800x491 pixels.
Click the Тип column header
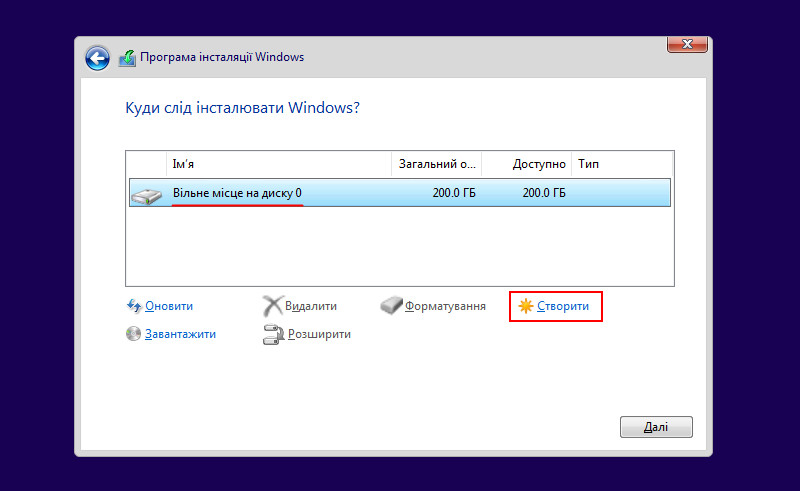click(622, 164)
